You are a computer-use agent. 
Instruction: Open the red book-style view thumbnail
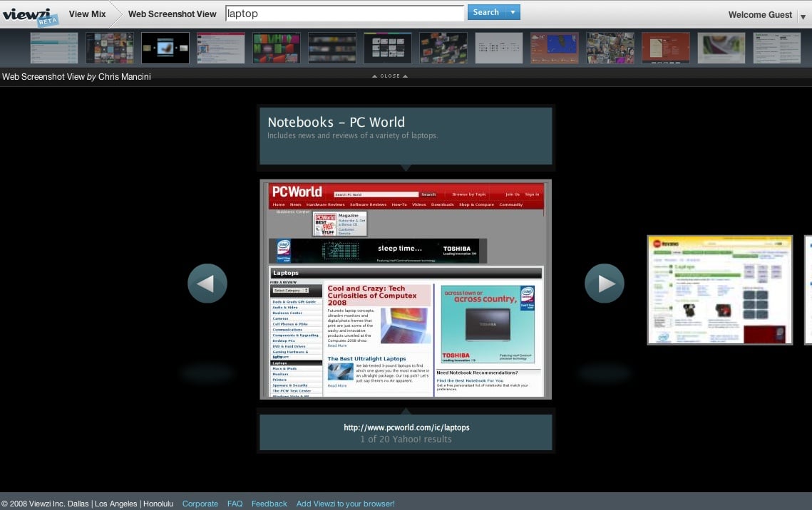665,48
